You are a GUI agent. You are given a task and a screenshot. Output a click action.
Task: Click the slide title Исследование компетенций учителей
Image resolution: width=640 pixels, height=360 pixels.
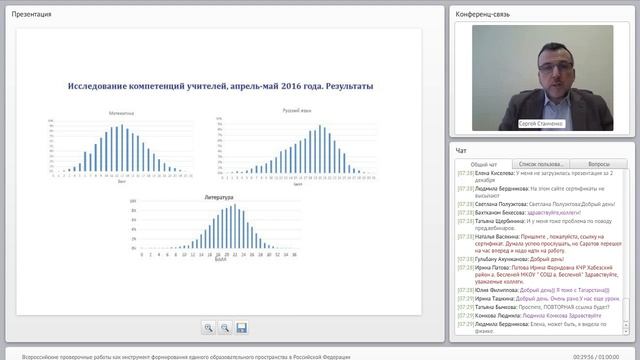[x=220, y=86]
